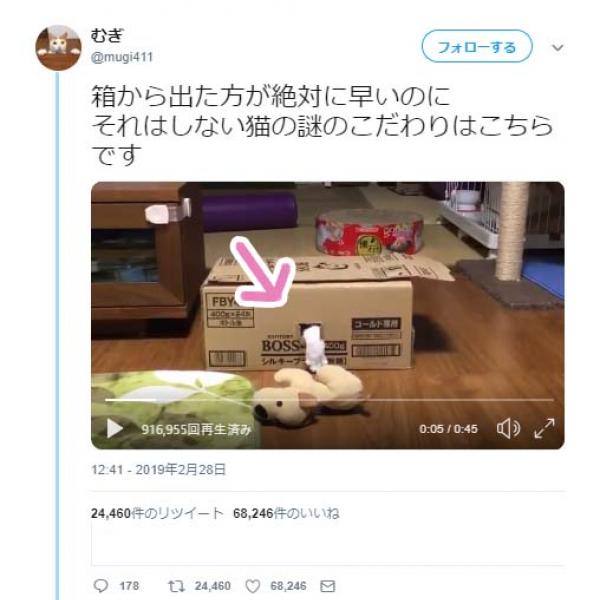Screen dimensions: 600x600
Task: Open the むぎ display name link
Action: click(107, 36)
